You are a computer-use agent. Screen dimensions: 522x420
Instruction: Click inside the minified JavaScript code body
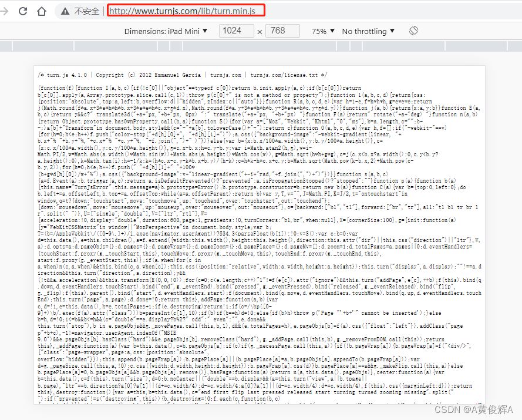(x=258, y=235)
